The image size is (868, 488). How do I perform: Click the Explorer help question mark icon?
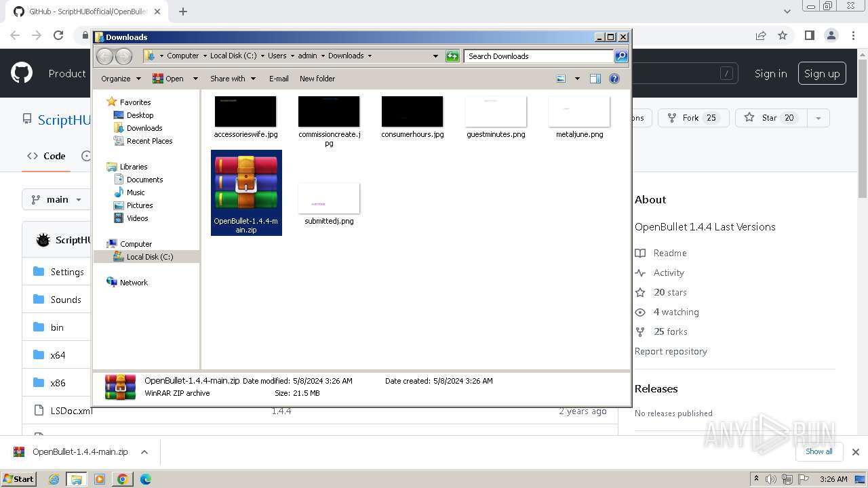[x=614, y=79]
